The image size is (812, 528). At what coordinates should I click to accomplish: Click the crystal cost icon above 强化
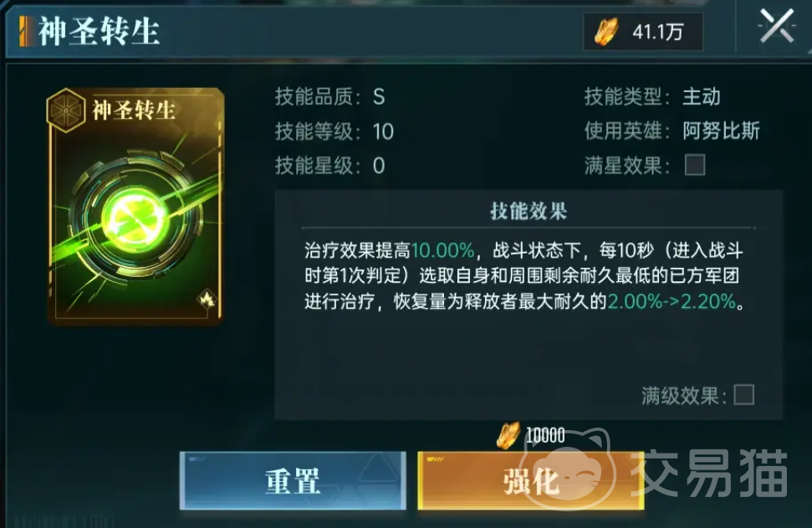(508, 435)
